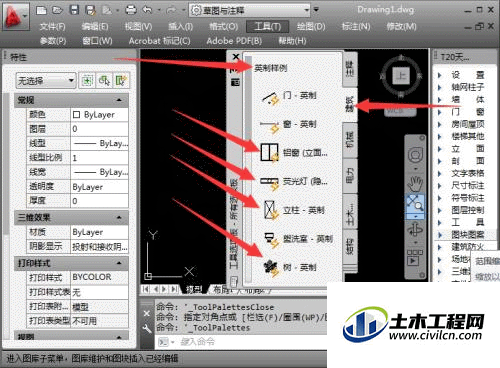Click the Zoom Extents navigation bar icon
Image resolution: width=500 pixels, height=368 pixels.
click(415, 203)
